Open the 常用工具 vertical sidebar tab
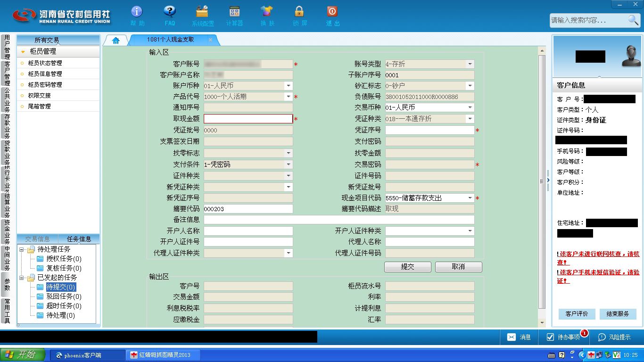The image size is (644, 362). 7,311
